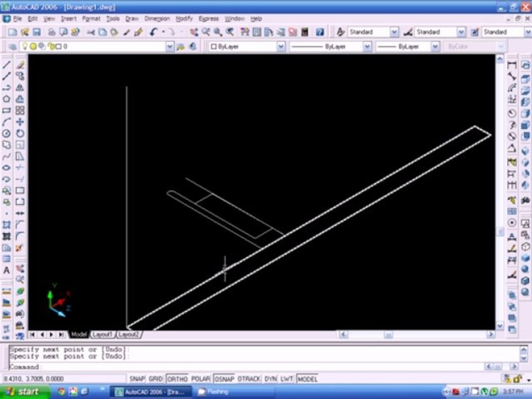The height and width of the screenshot is (399, 532).
Task: Toggle LWT lineweight display
Action: click(x=287, y=378)
